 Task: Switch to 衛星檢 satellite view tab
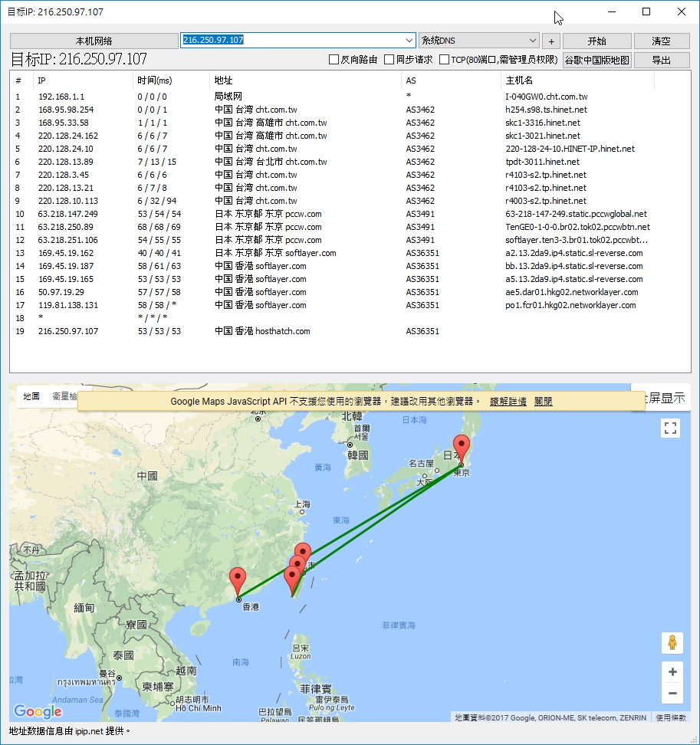click(x=64, y=396)
